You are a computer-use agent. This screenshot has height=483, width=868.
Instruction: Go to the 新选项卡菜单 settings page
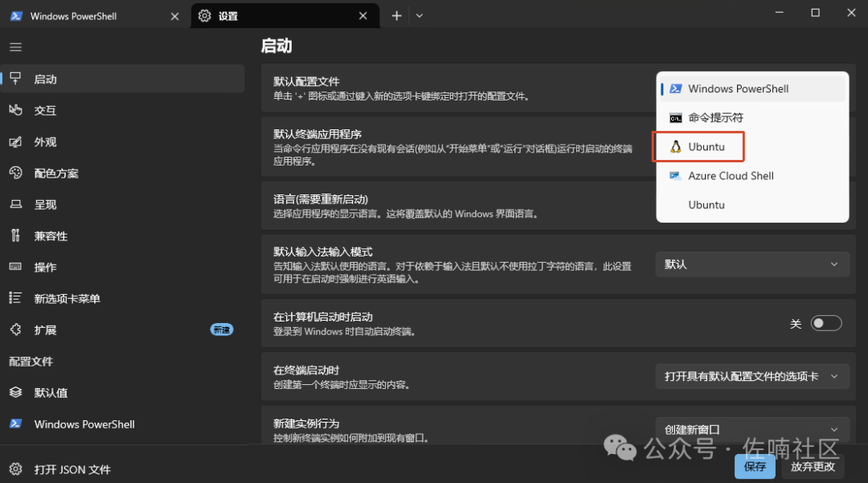(122, 298)
